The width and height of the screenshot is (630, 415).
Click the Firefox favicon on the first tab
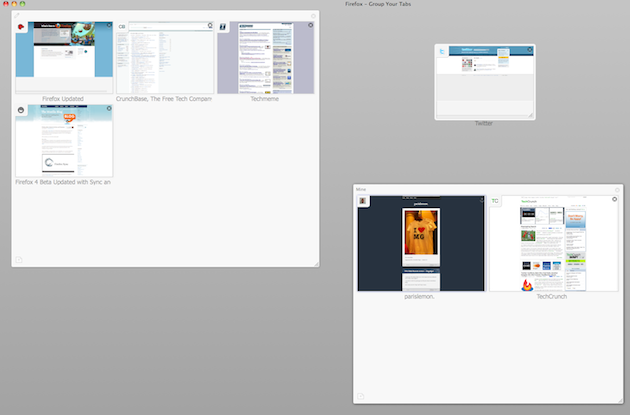click(22, 27)
